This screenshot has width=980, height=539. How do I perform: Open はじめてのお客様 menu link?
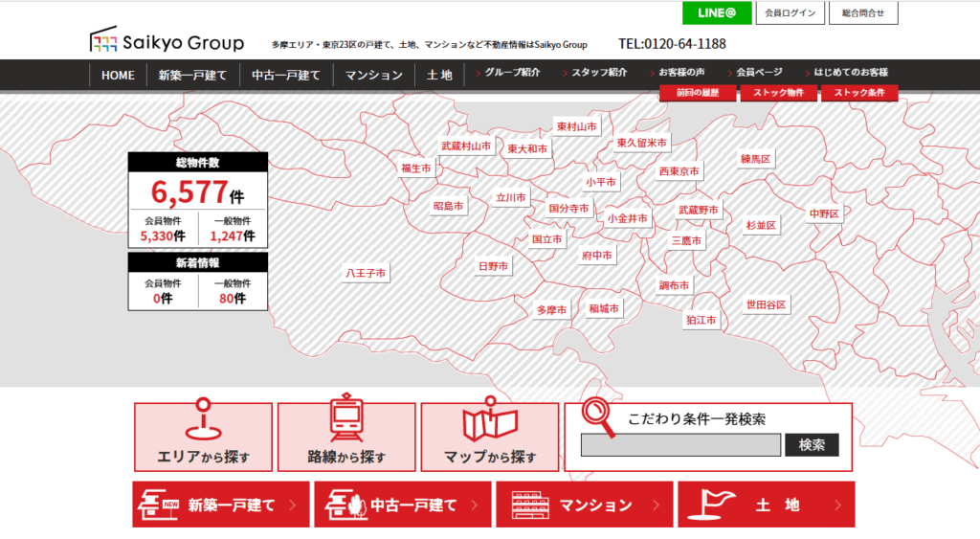(851, 72)
